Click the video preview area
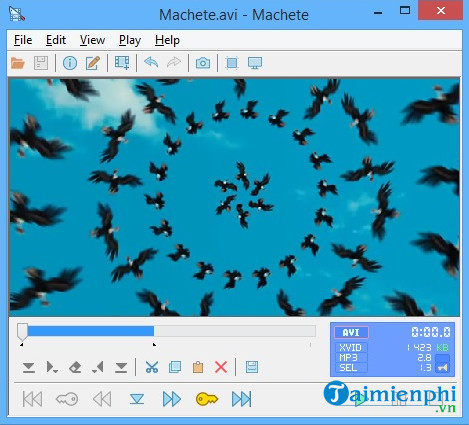Screen dimensions: 469x425 click(x=234, y=197)
